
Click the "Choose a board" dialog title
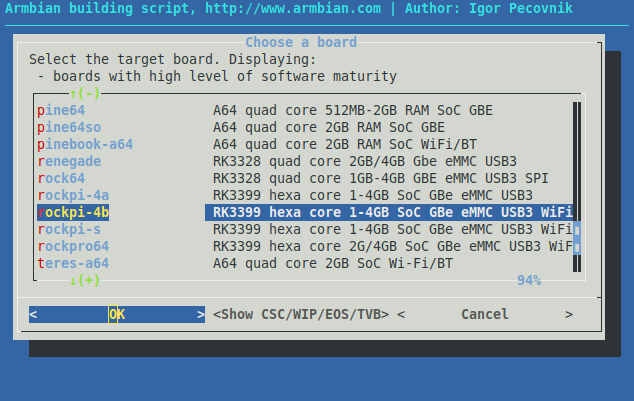click(x=301, y=42)
